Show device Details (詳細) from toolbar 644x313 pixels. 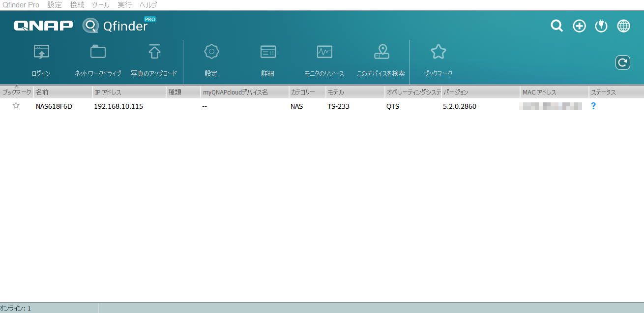268,52
